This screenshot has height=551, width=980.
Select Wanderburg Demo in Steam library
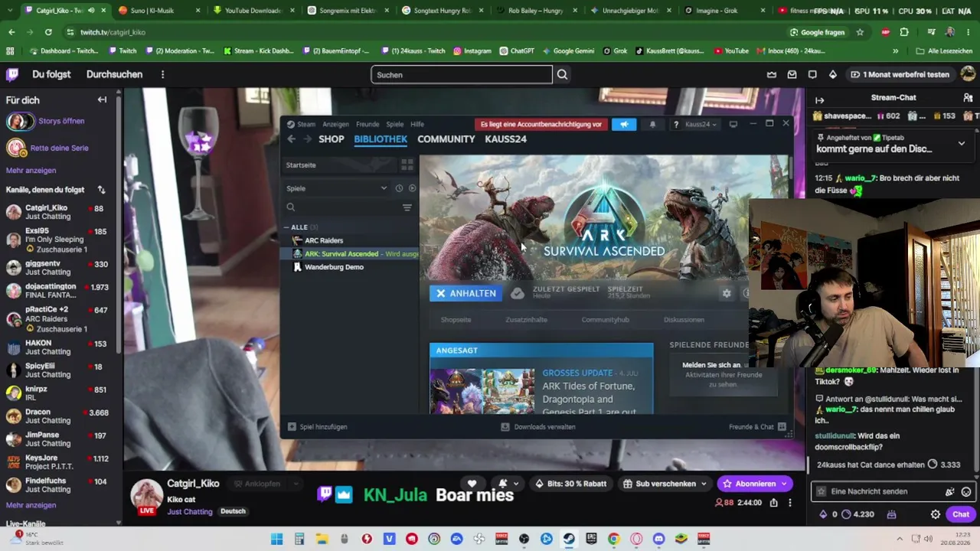[x=334, y=267]
